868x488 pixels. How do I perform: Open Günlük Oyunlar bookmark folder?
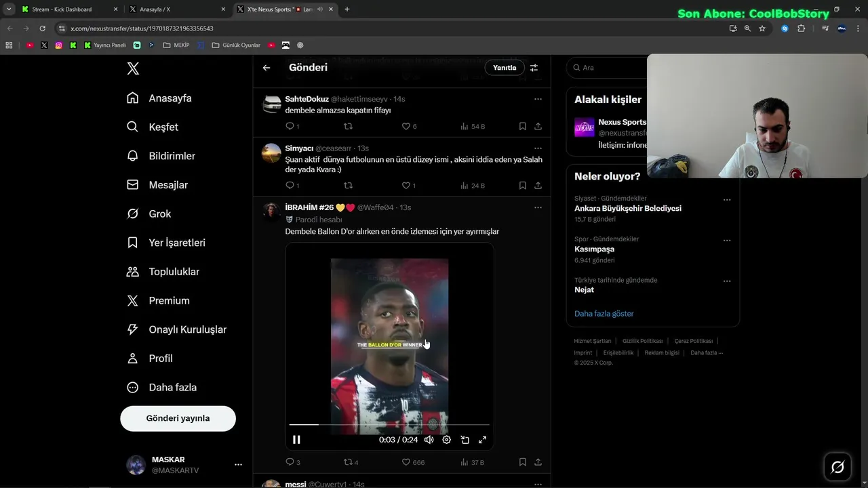pos(236,45)
